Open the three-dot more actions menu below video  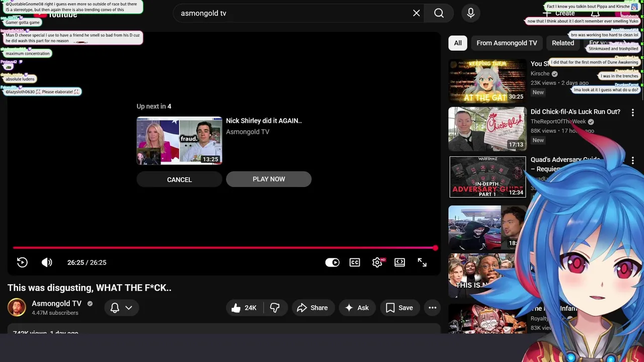pyautogui.click(x=432, y=308)
